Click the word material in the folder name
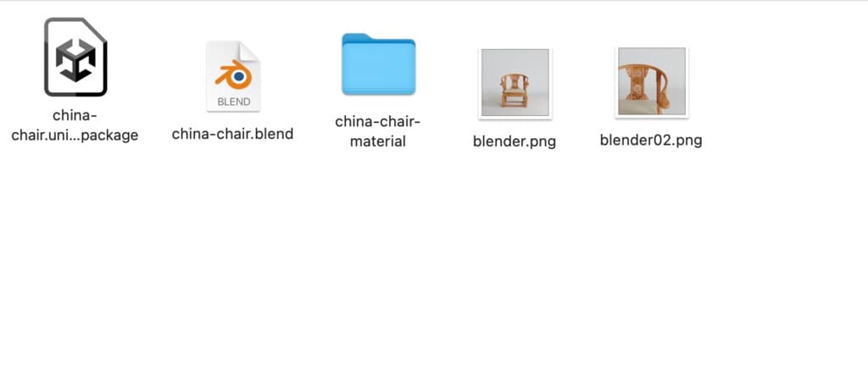868x387 pixels. point(378,141)
